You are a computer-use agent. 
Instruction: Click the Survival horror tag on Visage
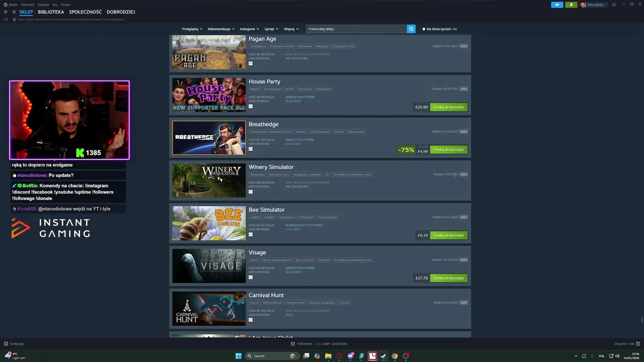tap(305, 260)
